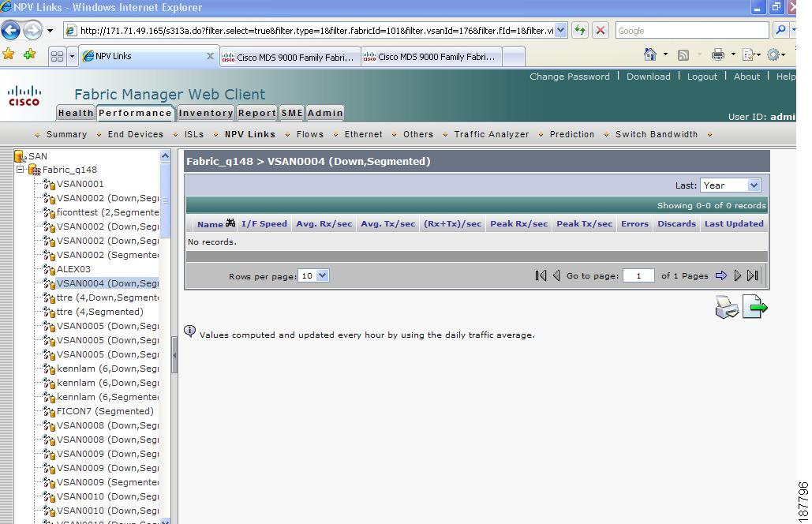Image resolution: width=812 pixels, height=524 pixels.
Task: Click the Go to page input field
Action: (638, 275)
